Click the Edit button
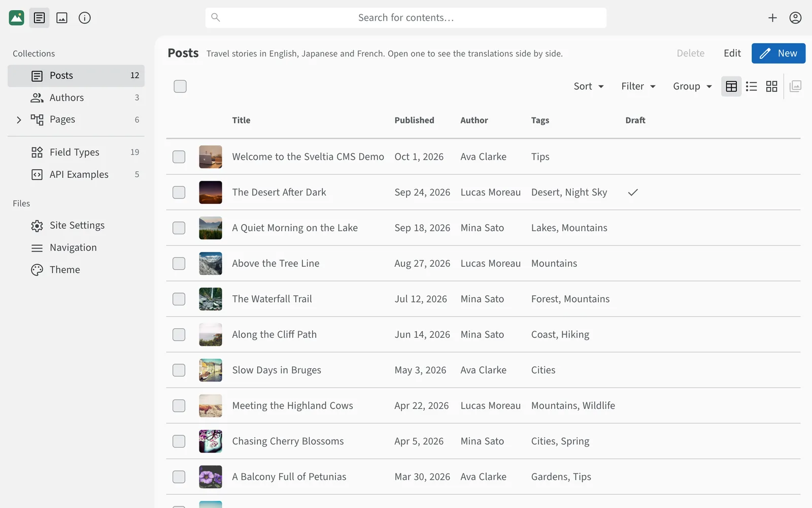Screen dimensions: 812x508 pyautogui.click(x=732, y=53)
